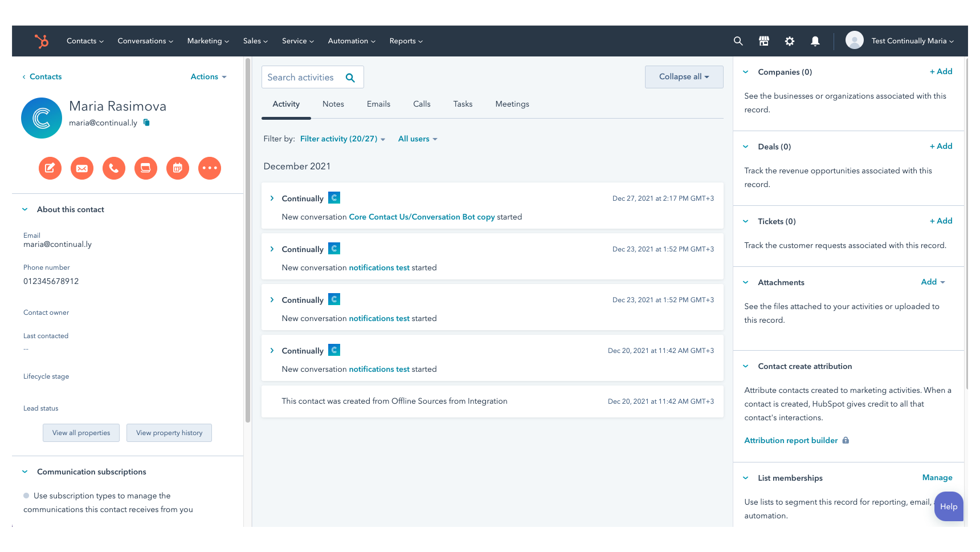
Task: Create a task using the task icon
Action: 146,168
